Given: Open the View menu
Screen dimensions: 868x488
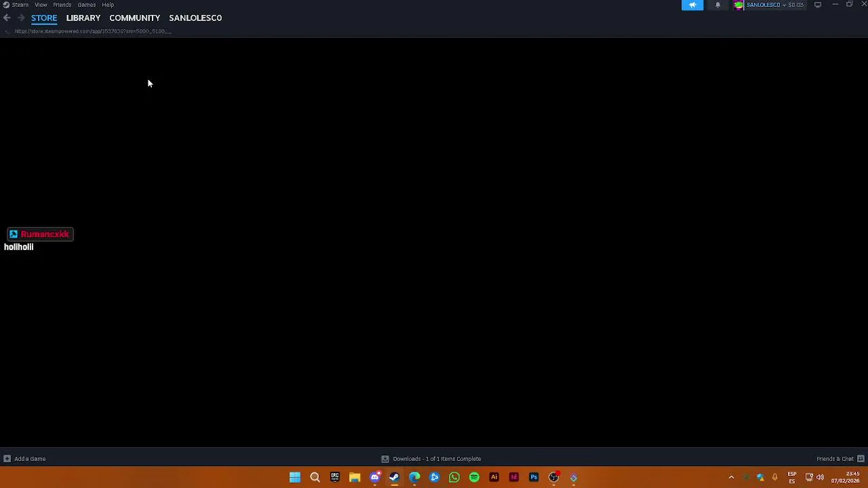Looking at the screenshot, I should tap(41, 5).
